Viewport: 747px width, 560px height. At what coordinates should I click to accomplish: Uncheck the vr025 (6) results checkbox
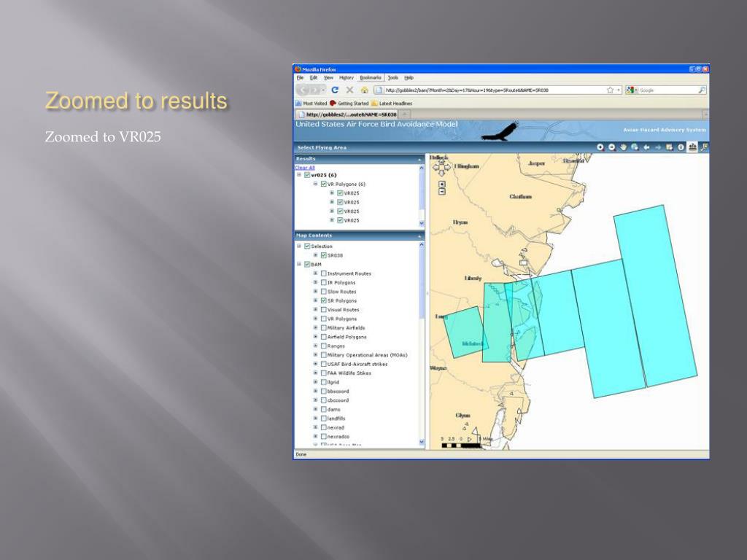pos(307,175)
